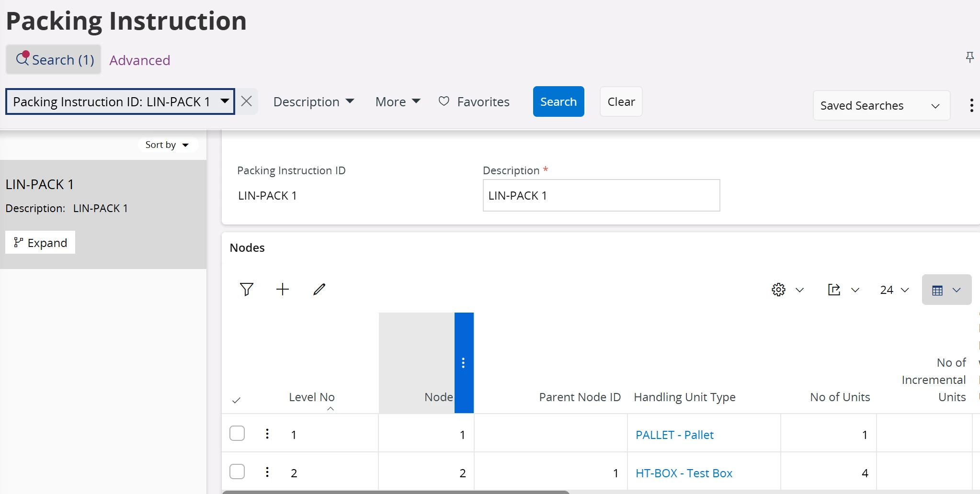
Task: Click the pencil edit icon
Action: [x=319, y=290]
